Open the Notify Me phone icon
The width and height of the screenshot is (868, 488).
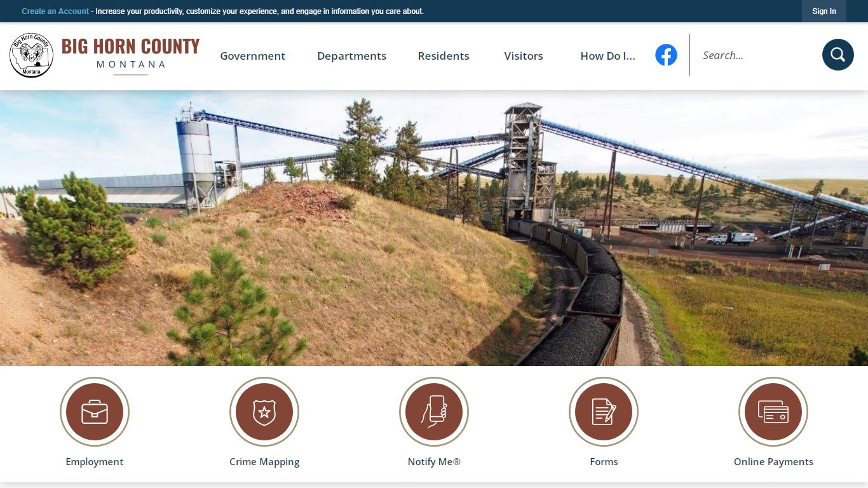434,412
